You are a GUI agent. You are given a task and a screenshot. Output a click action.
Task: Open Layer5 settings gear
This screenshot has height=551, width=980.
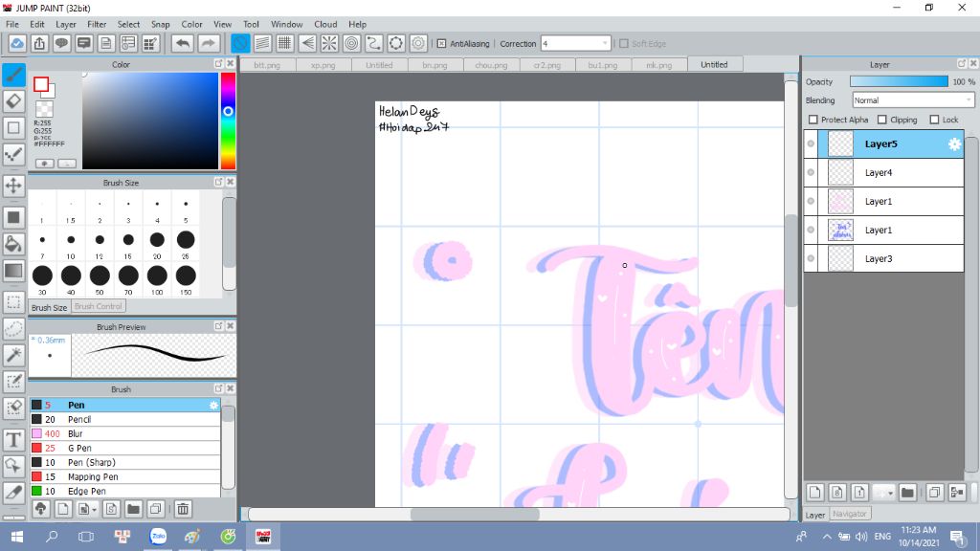point(954,144)
